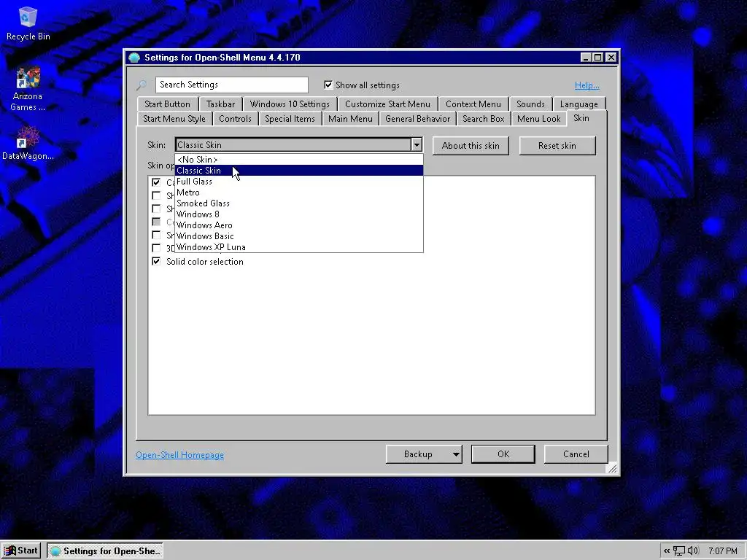Select the Arizona Games desktop shortcut
747x560 pixels.
(x=28, y=89)
